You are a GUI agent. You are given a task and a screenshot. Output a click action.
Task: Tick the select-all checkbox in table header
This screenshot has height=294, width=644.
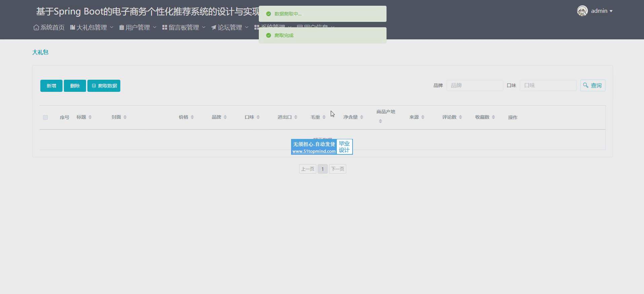pyautogui.click(x=45, y=117)
